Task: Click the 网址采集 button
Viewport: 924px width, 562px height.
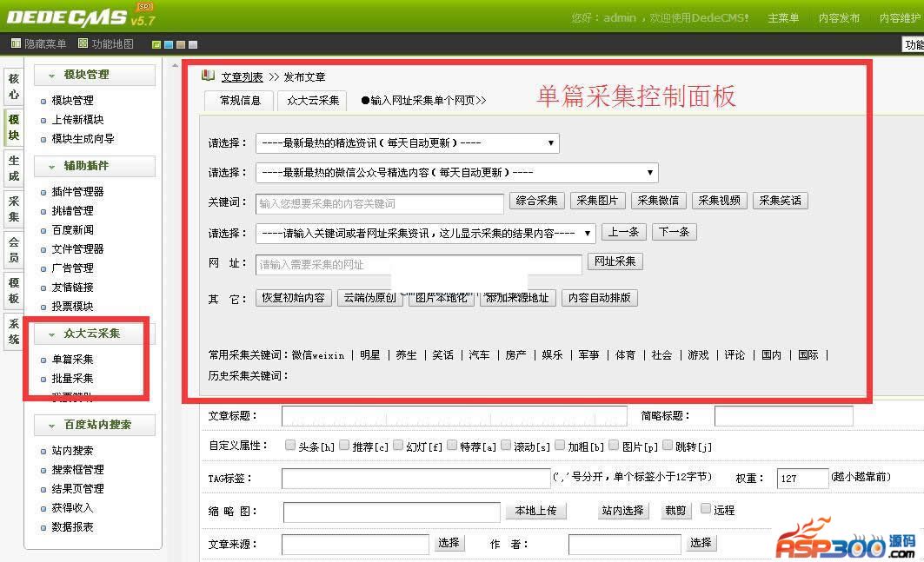Action: [615, 261]
